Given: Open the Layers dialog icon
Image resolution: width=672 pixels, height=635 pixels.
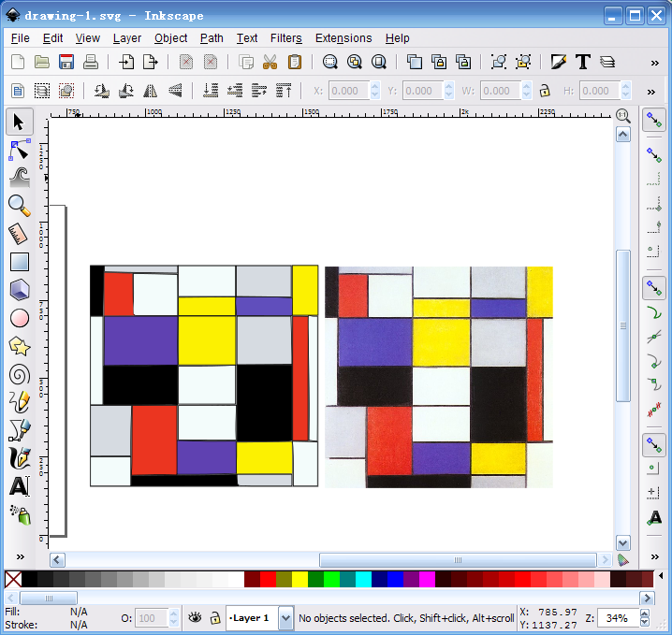Looking at the screenshot, I should (607, 62).
